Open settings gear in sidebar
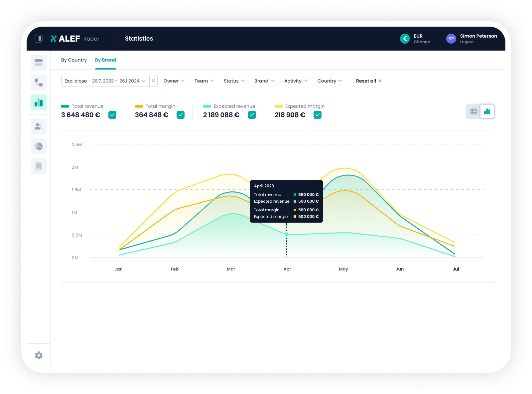This screenshot has width=532, height=394. [39, 355]
